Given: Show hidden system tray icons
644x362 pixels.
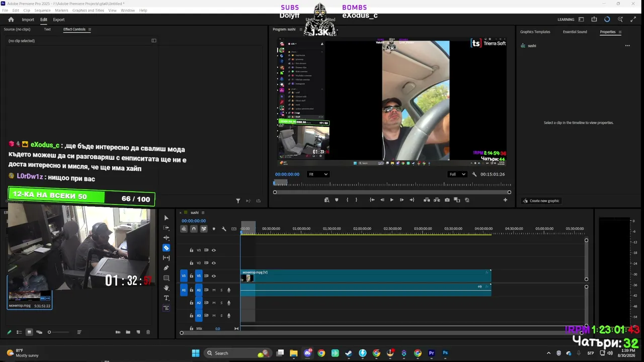Looking at the screenshot, I should coord(548,353).
